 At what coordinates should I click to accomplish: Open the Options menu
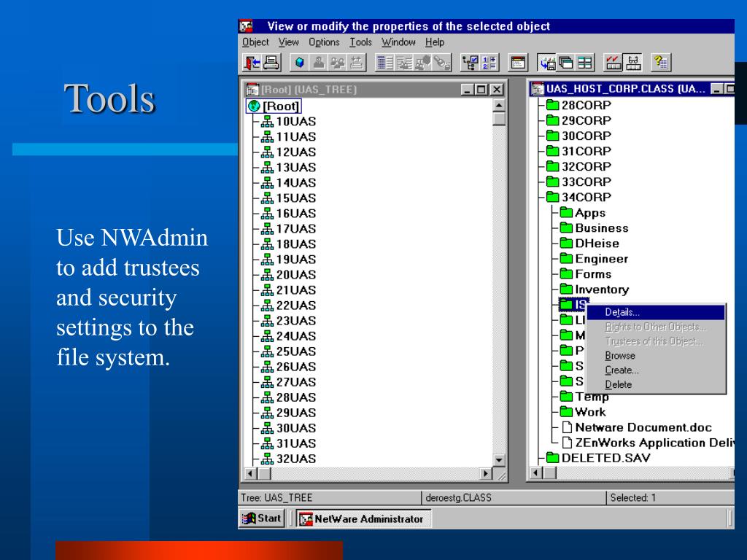tap(324, 42)
